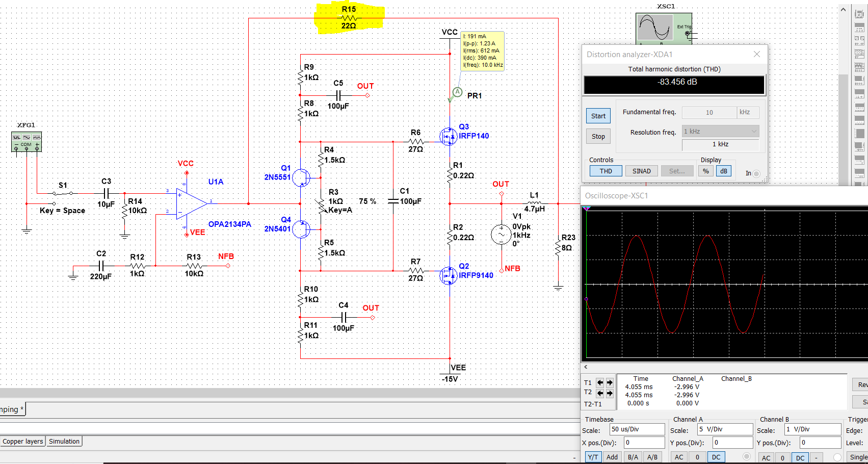The image size is (868, 464).
Task: Switch to the Copper layers tab
Action: pyautogui.click(x=23, y=441)
